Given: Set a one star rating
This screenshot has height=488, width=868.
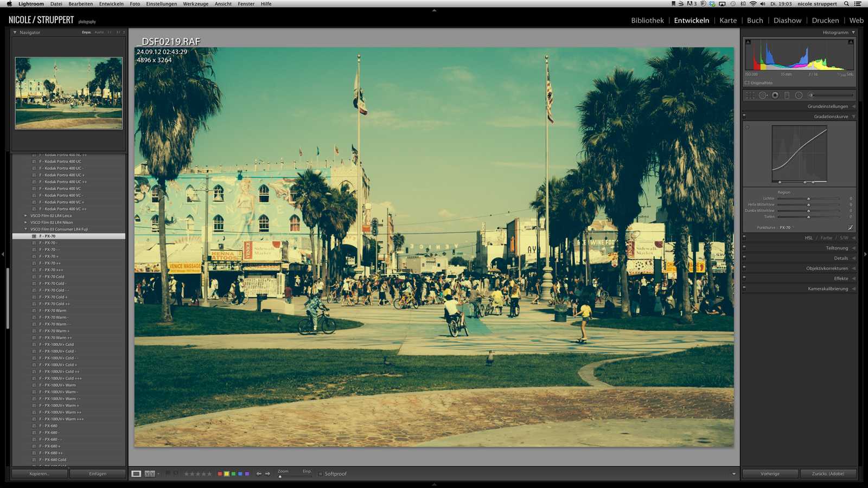Looking at the screenshot, I should pyautogui.click(x=187, y=474).
